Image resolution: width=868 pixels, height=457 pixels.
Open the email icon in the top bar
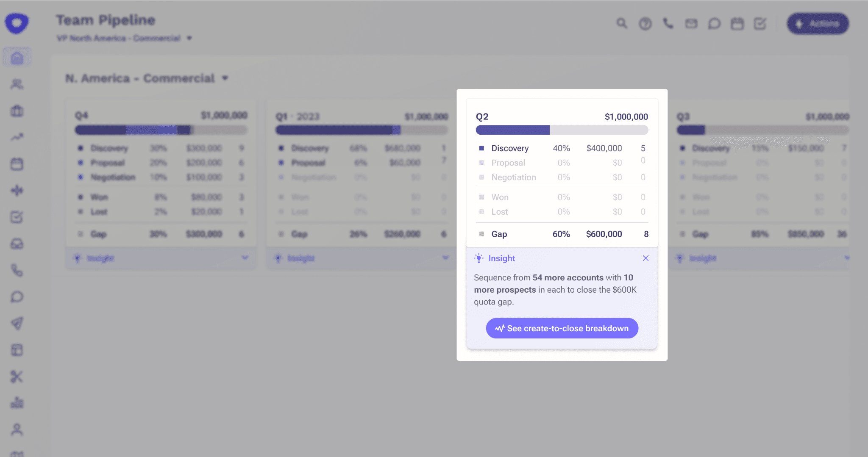pyautogui.click(x=691, y=24)
